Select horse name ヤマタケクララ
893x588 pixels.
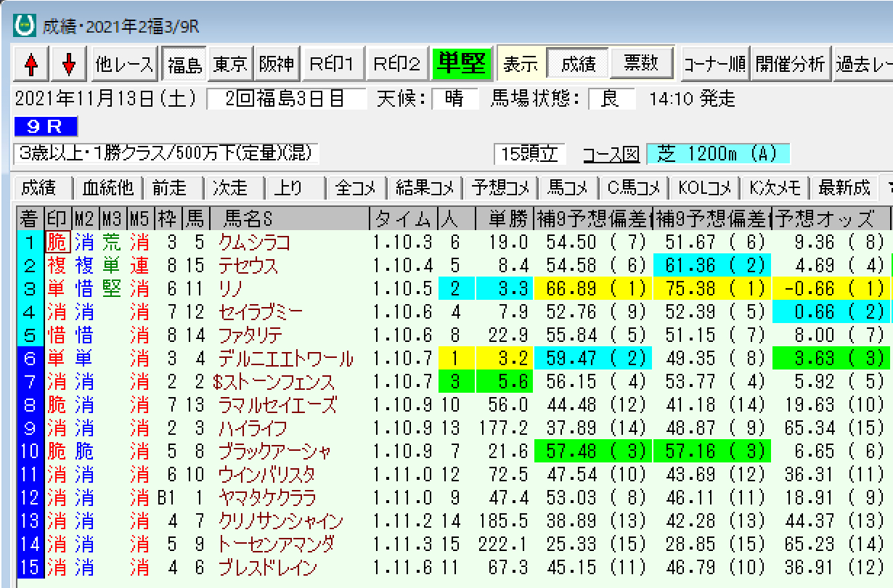(x=267, y=499)
